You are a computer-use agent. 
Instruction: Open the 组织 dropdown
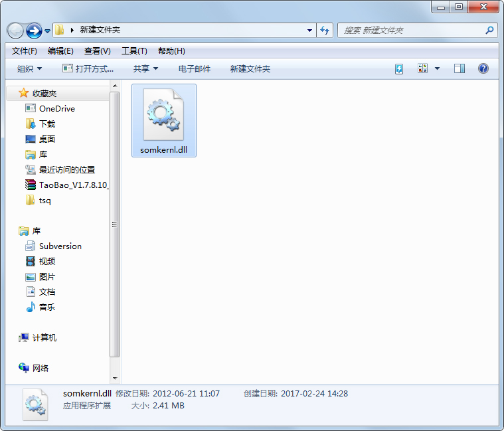point(29,68)
